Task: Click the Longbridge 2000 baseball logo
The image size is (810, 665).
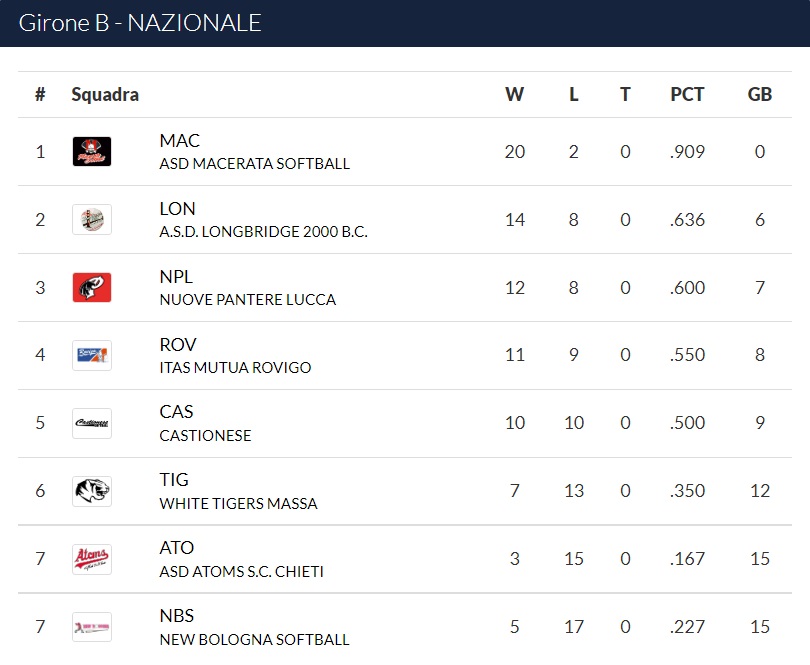Action: pyautogui.click(x=92, y=220)
